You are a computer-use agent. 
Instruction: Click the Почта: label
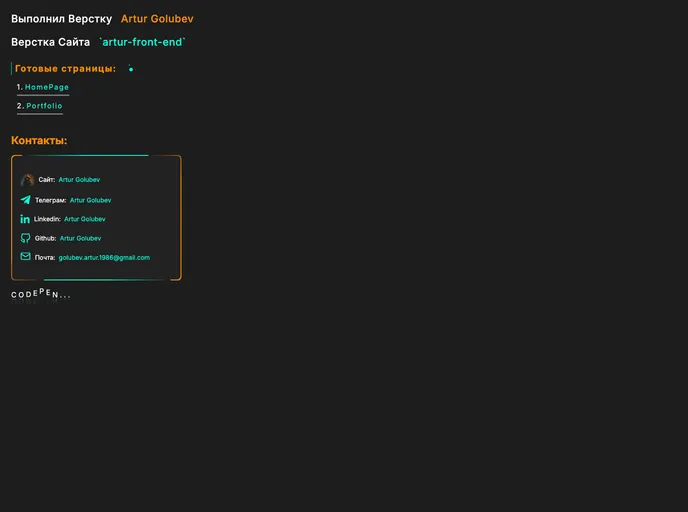point(45,258)
